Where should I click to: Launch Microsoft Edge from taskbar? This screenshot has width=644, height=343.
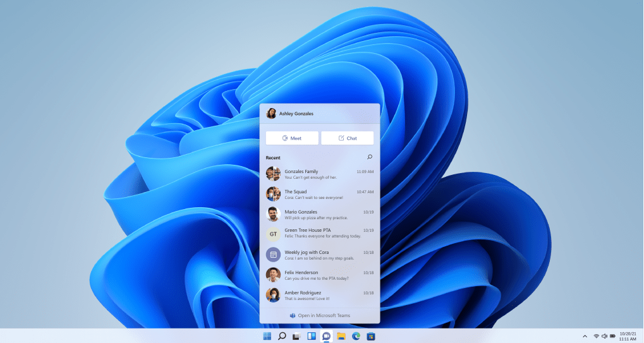[356, 336]
